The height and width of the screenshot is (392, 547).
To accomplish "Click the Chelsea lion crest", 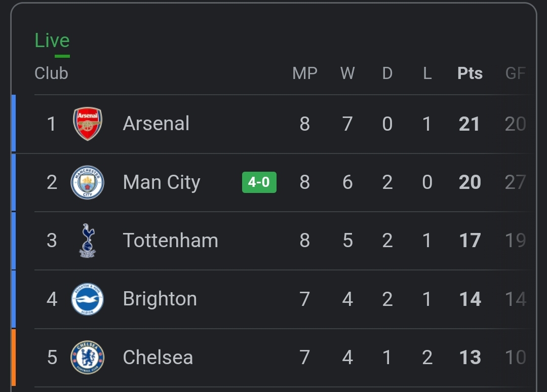I will point(88,358).
